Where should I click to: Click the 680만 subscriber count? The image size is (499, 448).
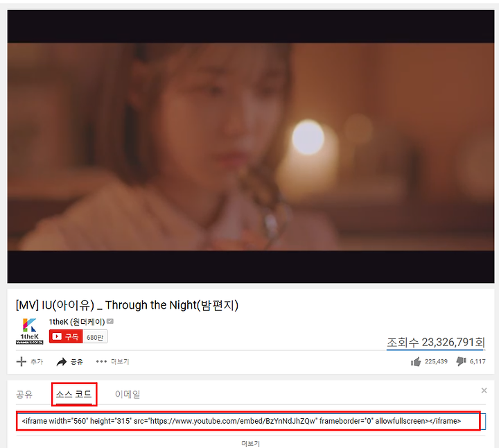pos(95,337)
